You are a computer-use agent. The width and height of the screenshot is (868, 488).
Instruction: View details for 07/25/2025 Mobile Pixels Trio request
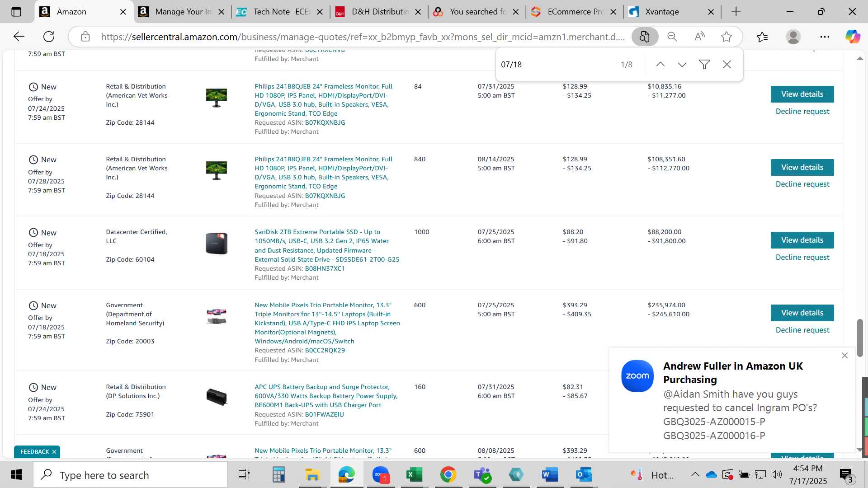pos(802,313)
